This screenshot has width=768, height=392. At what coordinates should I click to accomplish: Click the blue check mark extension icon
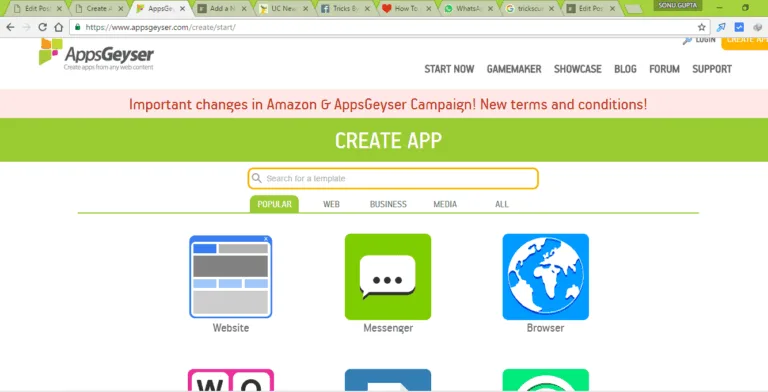click(739, 27)
